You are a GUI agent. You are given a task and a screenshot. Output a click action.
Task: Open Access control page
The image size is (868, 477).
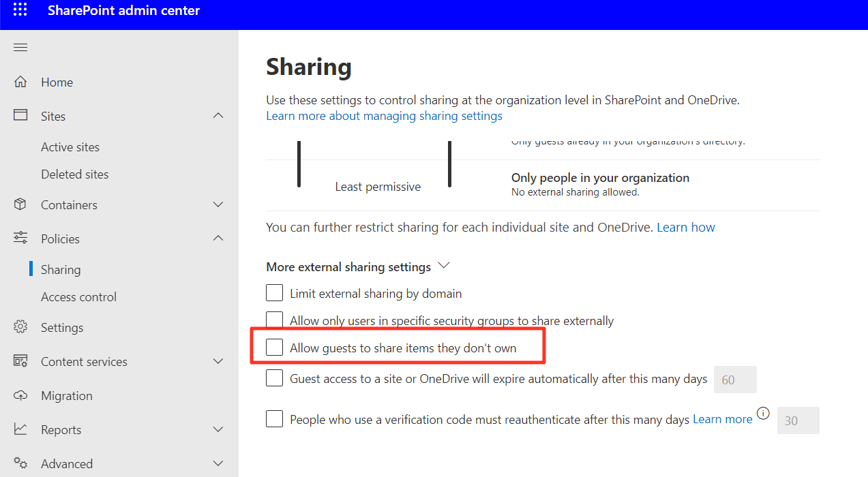[x=78, y=297]
